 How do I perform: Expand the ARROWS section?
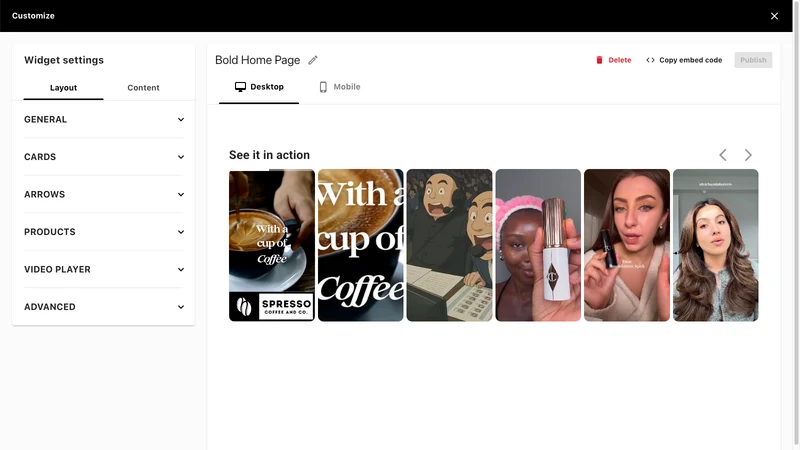pos(104,194)
